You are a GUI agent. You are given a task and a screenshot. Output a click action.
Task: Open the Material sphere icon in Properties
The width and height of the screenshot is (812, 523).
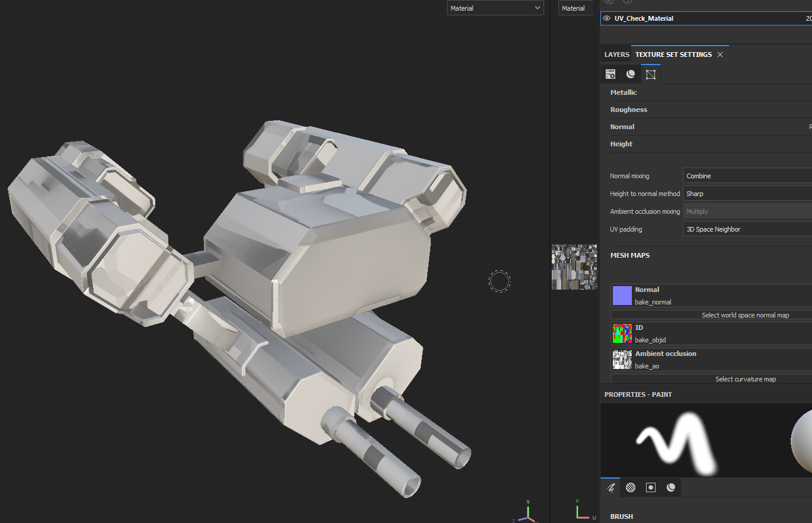coord(671,487)
